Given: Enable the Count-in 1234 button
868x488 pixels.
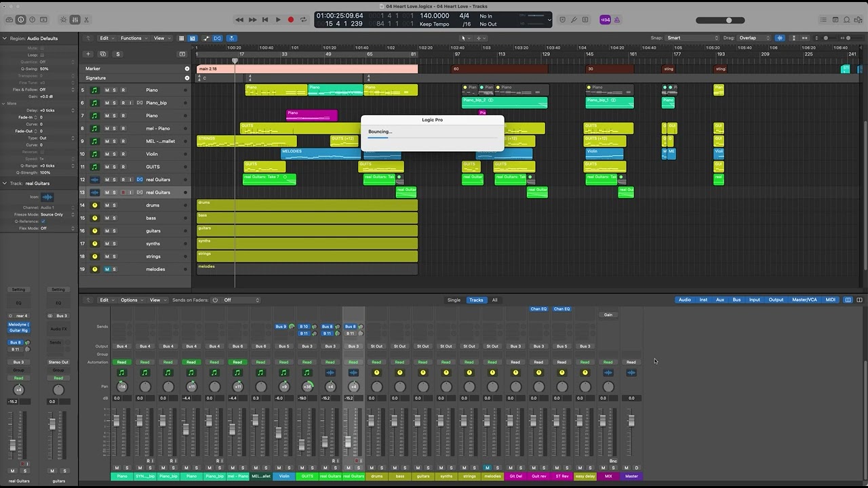Looking at the screenshot, I should (606, 20).
